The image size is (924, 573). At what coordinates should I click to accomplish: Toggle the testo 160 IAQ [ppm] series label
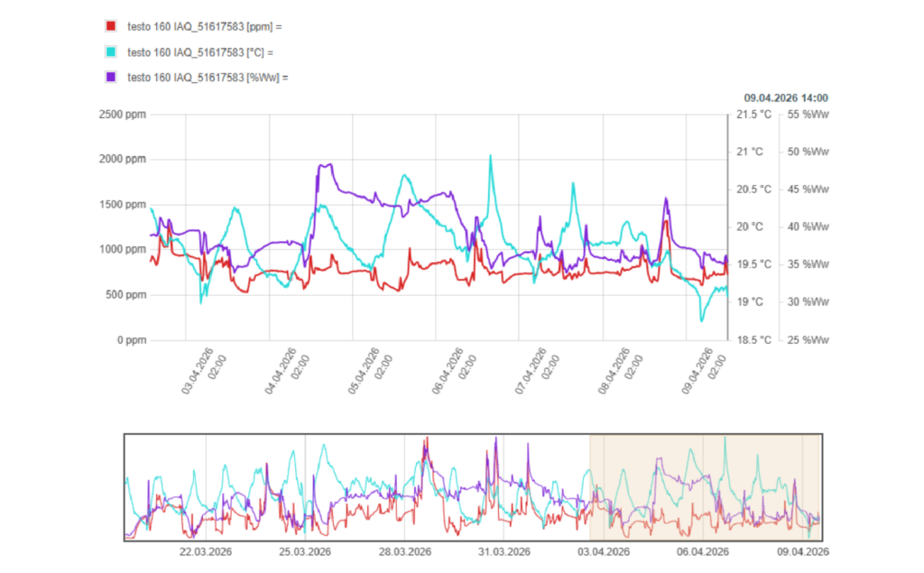[x=207, y=26]
